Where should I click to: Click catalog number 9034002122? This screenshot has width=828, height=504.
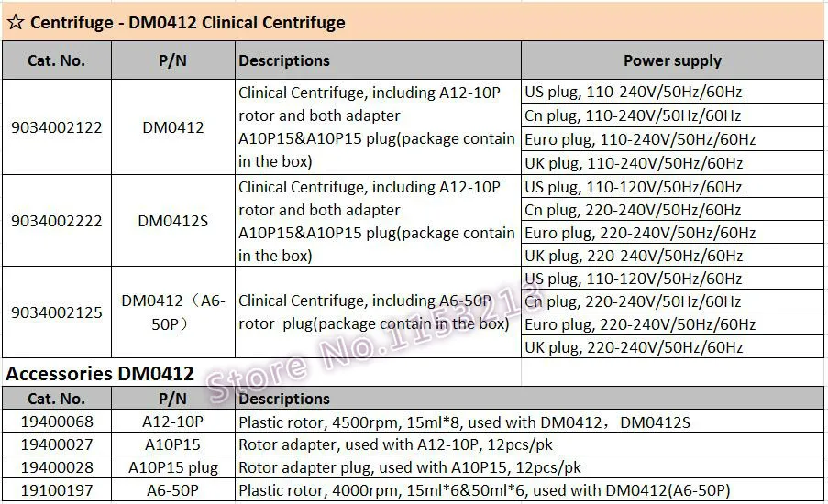(57, 127)
